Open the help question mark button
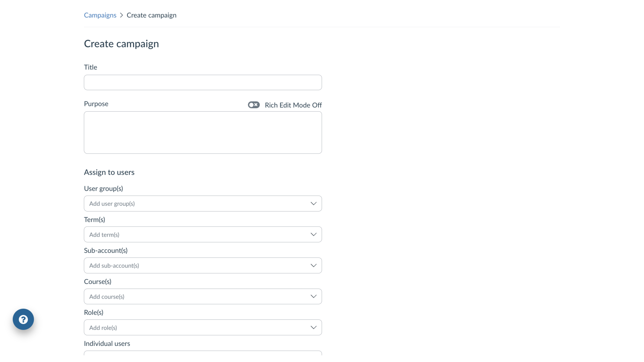 (23, 319)
